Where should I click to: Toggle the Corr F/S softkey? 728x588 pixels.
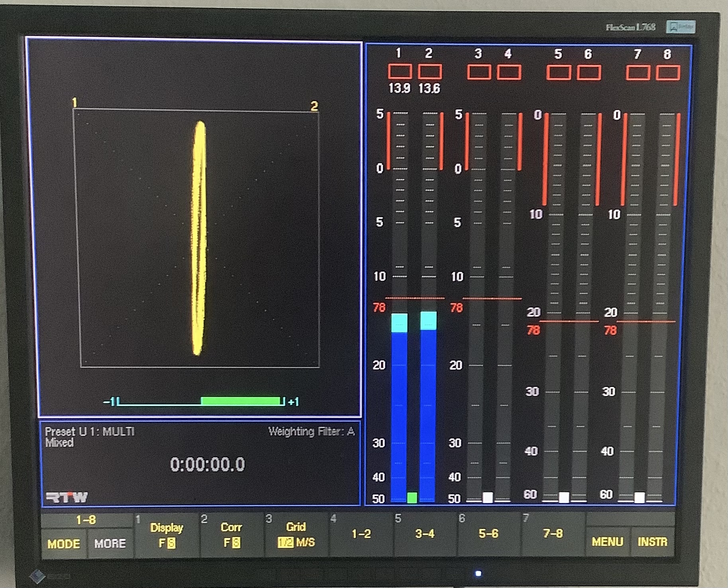[x=231, y=535]
